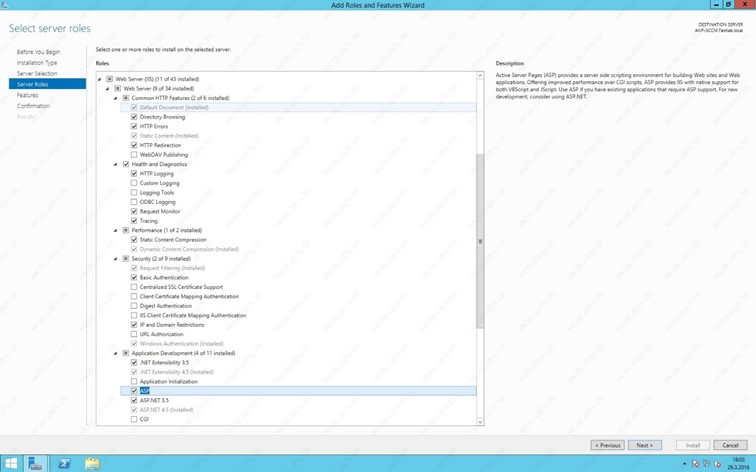The height and width of the screenshot is (472, 756).
Task: Click the roles list scrollbar thumb
Action: [480, 242]
